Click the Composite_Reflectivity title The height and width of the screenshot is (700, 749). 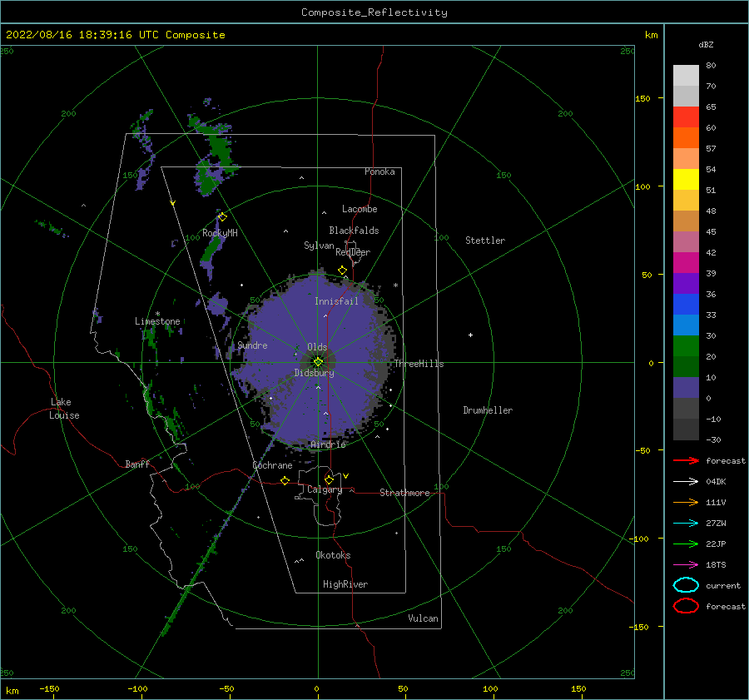pos(374,12)
